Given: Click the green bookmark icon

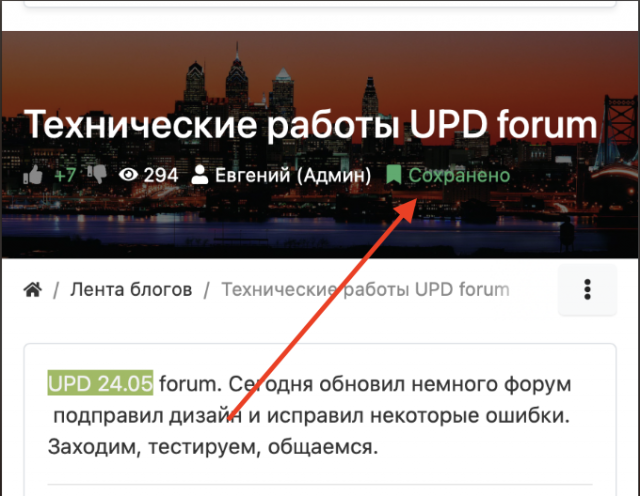Looking at the screenshot, I should tap(394, 175).
